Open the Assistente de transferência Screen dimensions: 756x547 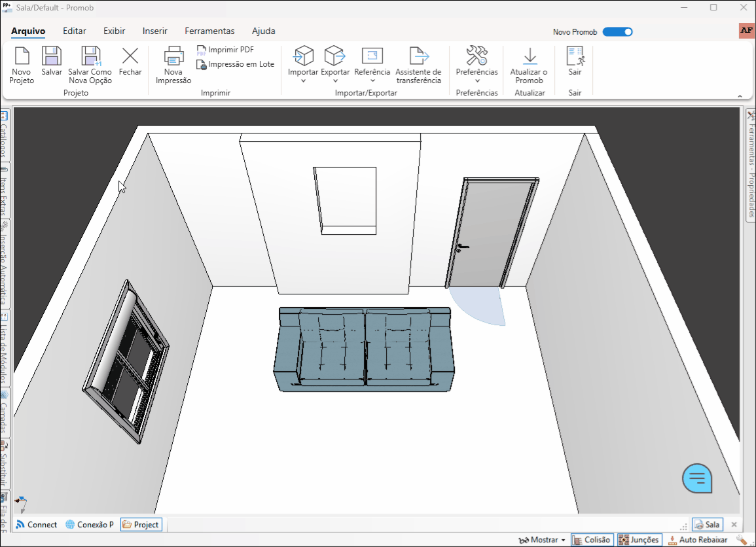[x=420, y=63]
